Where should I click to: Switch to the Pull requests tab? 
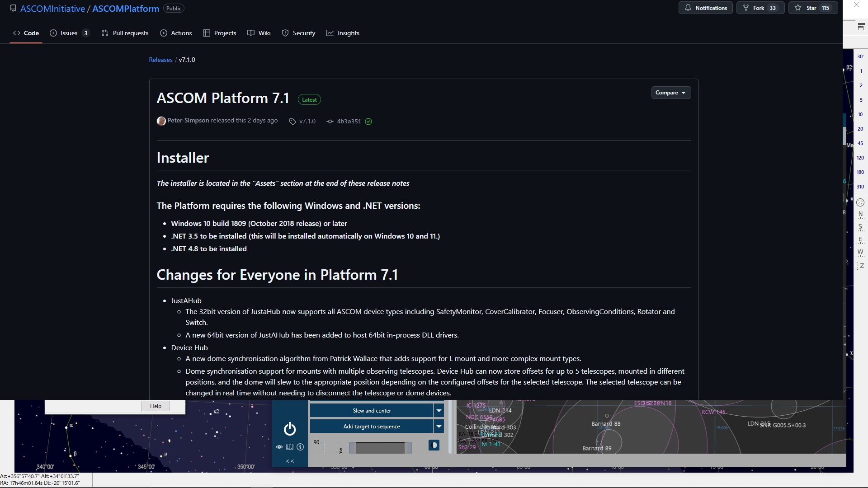[x=125, y=33]
